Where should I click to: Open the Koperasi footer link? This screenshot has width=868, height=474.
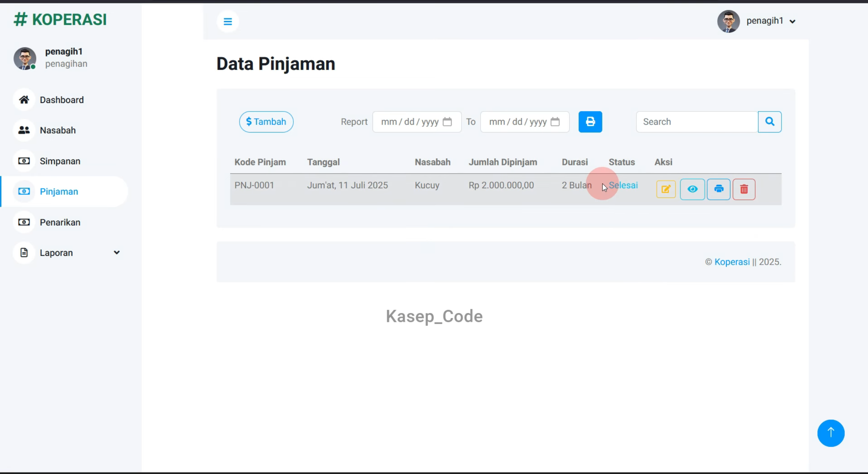point(732,262)
